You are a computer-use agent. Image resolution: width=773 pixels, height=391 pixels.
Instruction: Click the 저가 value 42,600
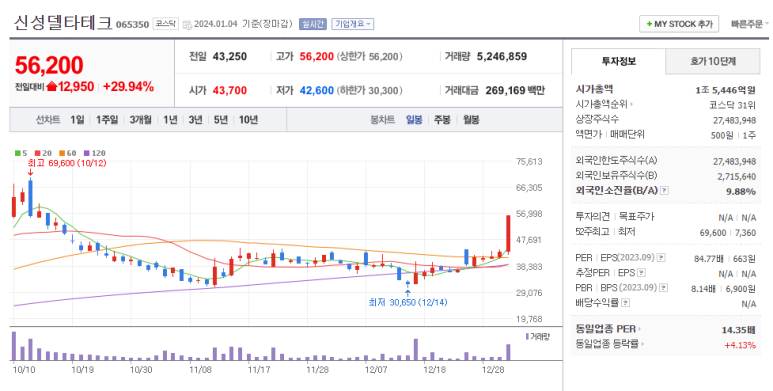pos(316,91)
